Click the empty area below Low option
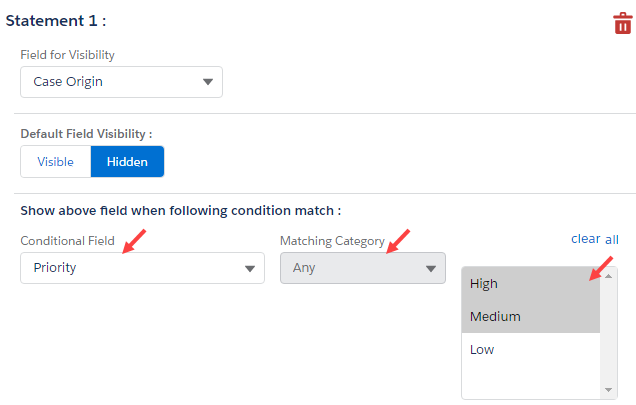 click(530, 382)
